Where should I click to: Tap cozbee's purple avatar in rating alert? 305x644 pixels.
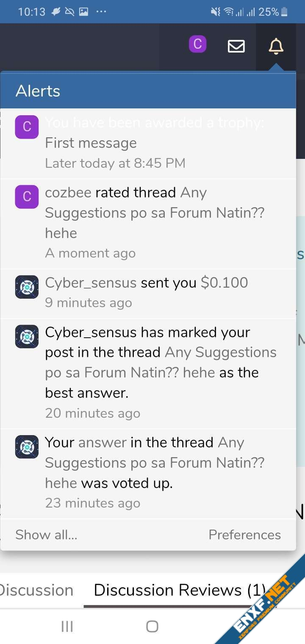[27, 197]
